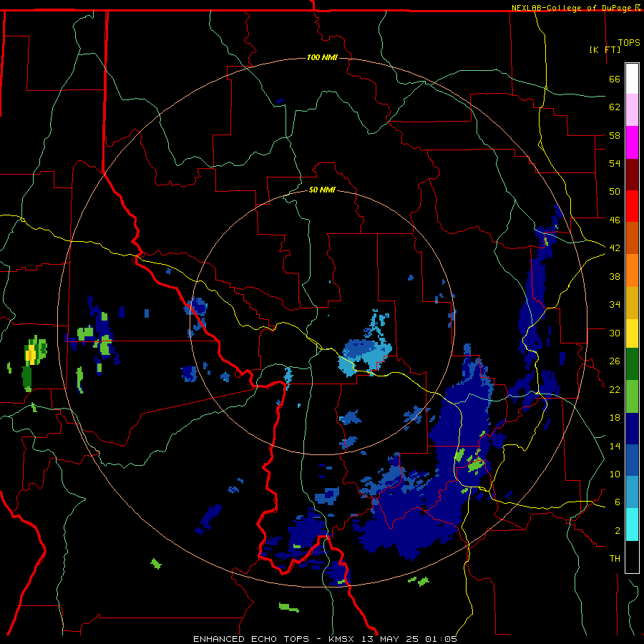
Task: Click the medium blue 10-14 legend swatch
Action: [x=632, y=461]
